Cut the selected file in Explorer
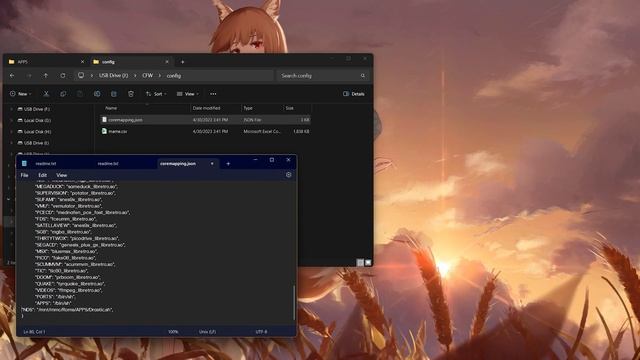 47,94
